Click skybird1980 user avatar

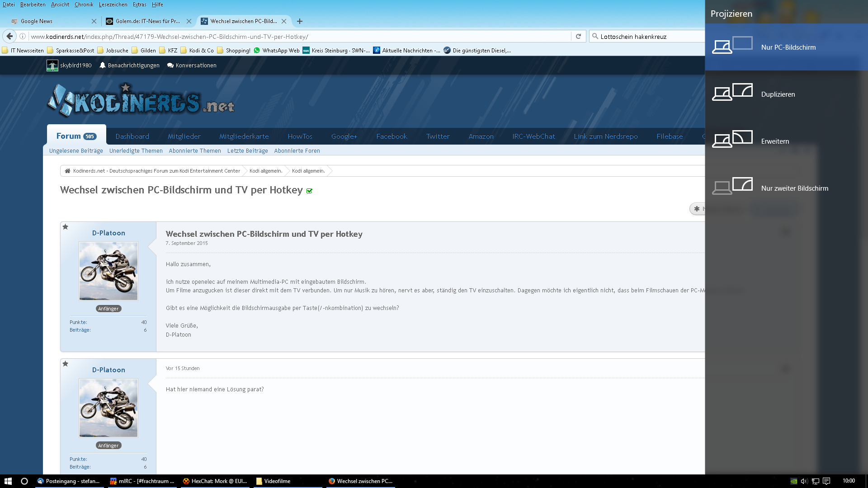pos(52,65)
